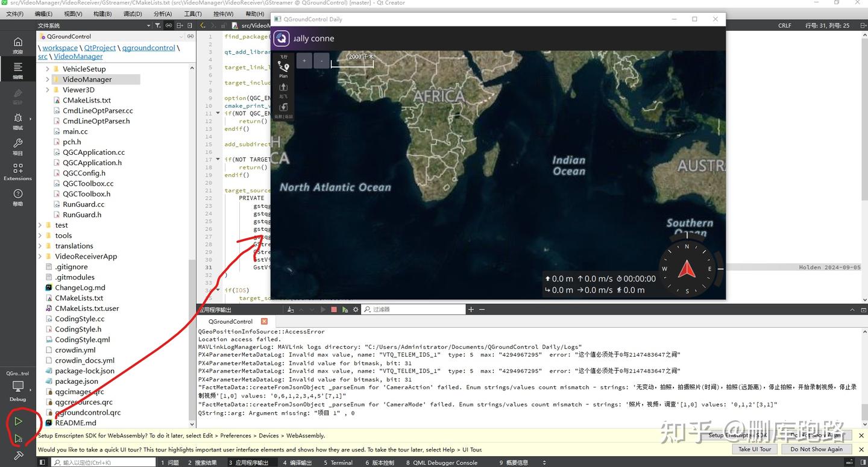Expand the VideoManager folder
868x467 pixels.
(x=48, y=80)
